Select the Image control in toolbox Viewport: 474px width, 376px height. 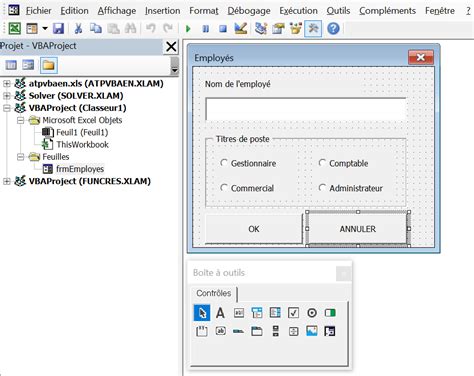tap(312, 331)
